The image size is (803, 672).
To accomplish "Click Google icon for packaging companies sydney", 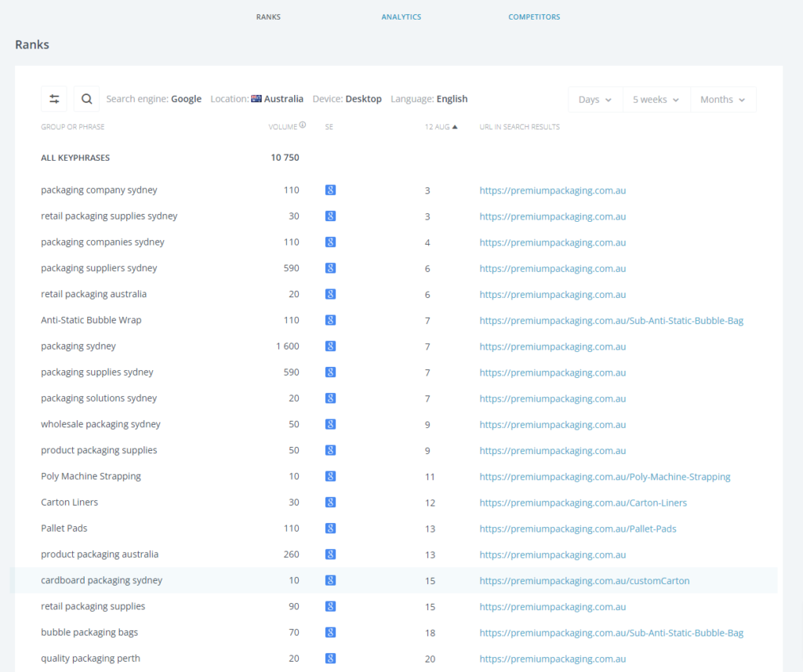I will 330,242.
